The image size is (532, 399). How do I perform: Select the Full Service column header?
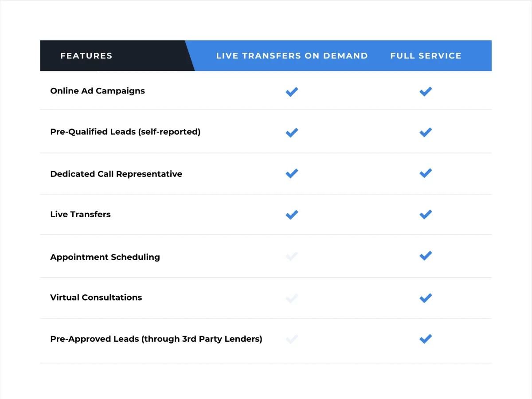pyautogui.click(x=426, y=56)
